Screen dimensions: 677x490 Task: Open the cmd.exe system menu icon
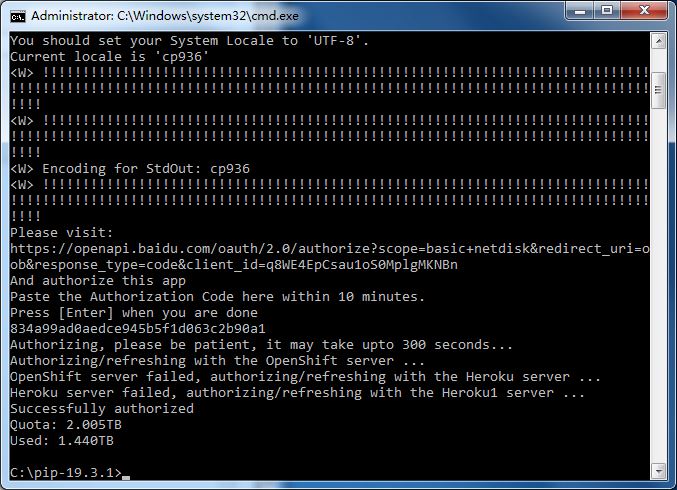16,16
